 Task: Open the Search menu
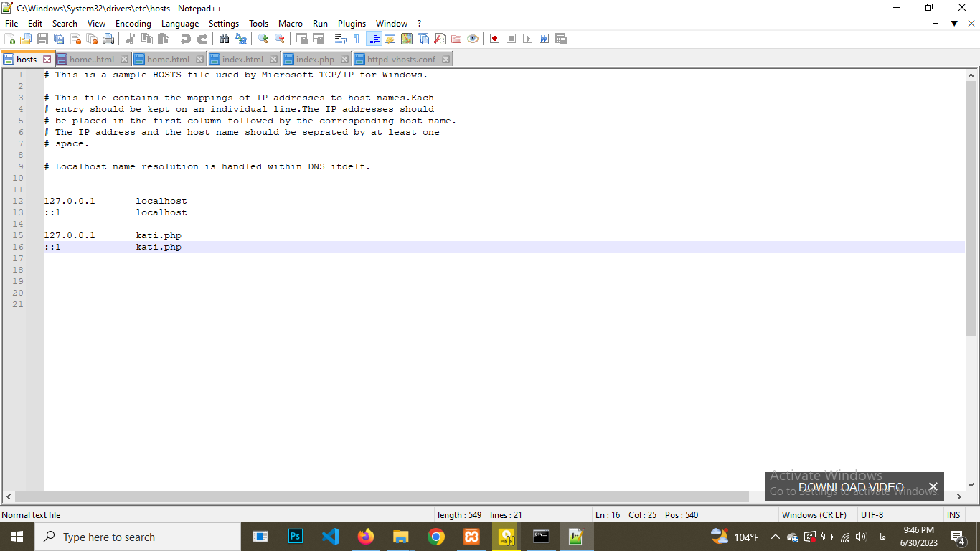pos(65,24)
